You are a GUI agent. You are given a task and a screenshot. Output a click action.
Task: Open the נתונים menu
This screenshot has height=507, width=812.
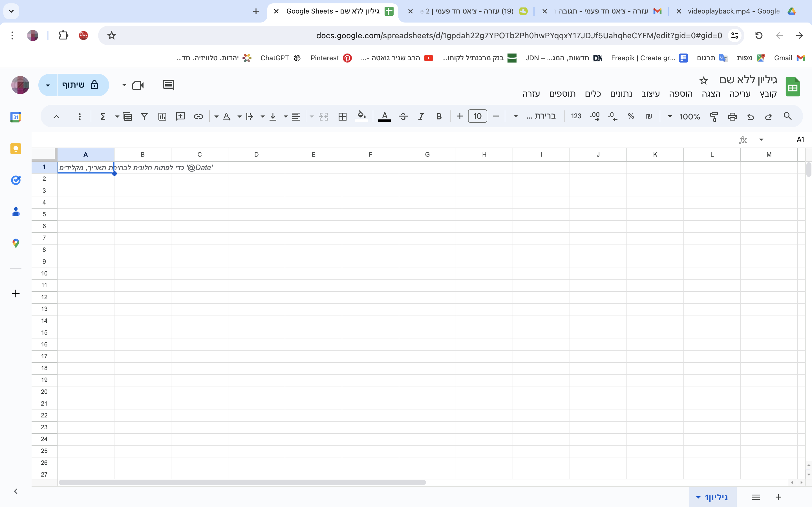click(x=621, y=94)
